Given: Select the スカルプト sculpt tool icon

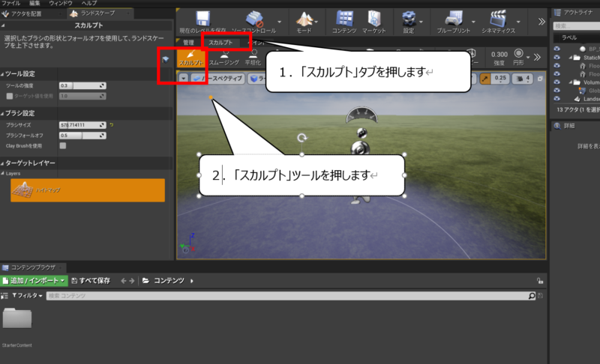Looking at the screenshot, I should pyautogui.click(x=190, y=57).
